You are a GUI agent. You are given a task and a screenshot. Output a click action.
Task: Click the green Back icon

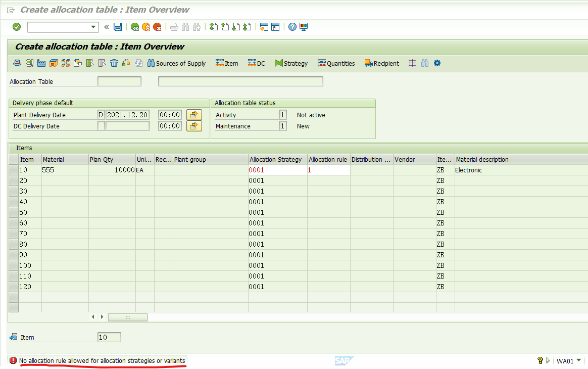[135, 27]
